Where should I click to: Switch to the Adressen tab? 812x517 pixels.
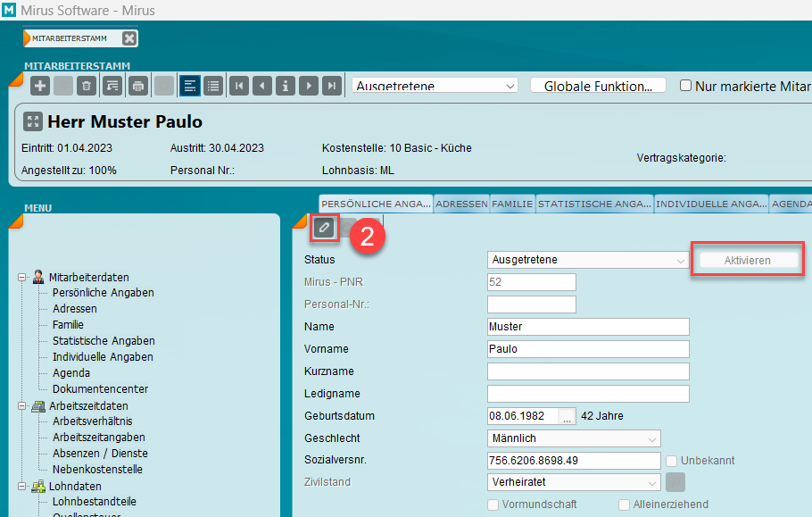click(x=461, y=204)
